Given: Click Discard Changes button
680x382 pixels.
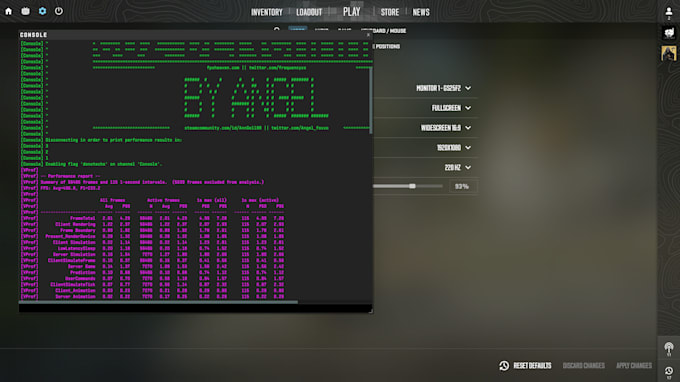Looking at the screenshot, I should 584,366.
